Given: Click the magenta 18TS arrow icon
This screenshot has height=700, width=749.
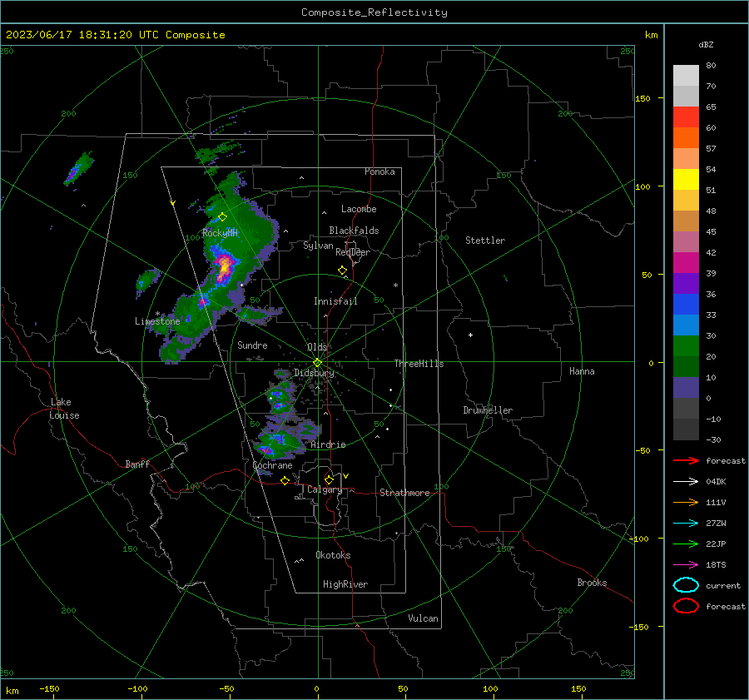Looking at the screenshot, I should [x=686, y=565].
